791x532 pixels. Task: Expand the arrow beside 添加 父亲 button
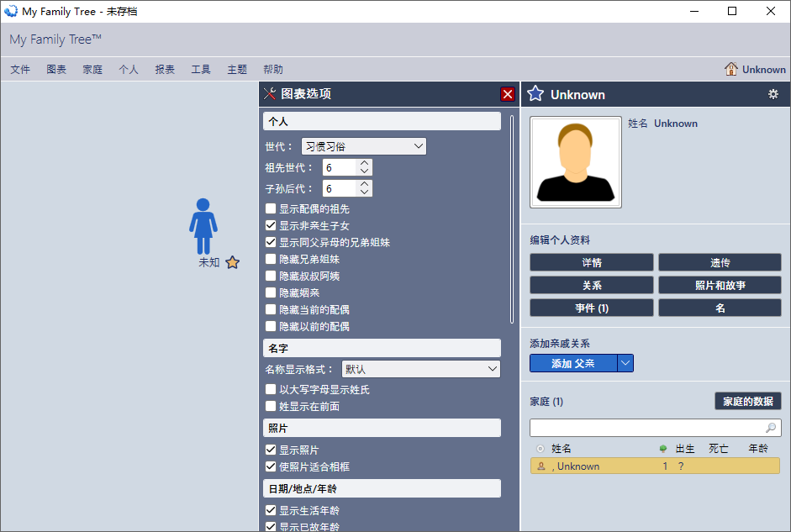(625, 363)
